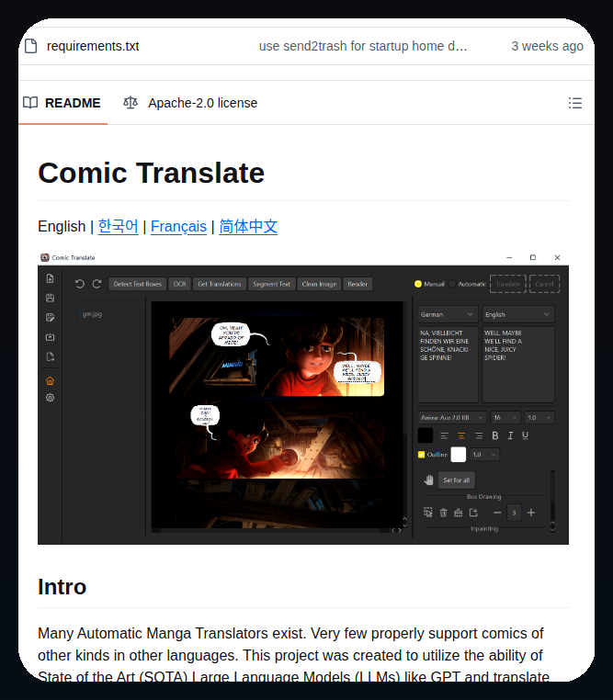Click the minus stepper button
This screenshot has width=613, height=700.
coord(497,513)
